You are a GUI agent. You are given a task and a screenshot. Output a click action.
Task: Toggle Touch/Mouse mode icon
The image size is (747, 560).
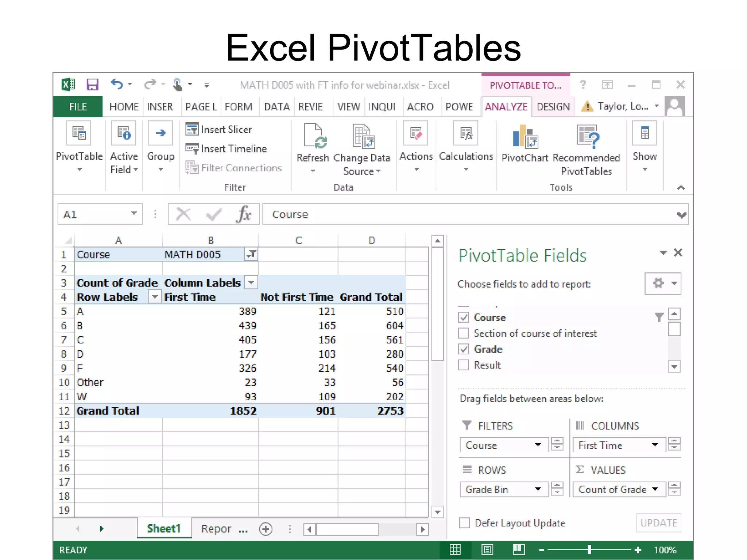coord(178,85)
